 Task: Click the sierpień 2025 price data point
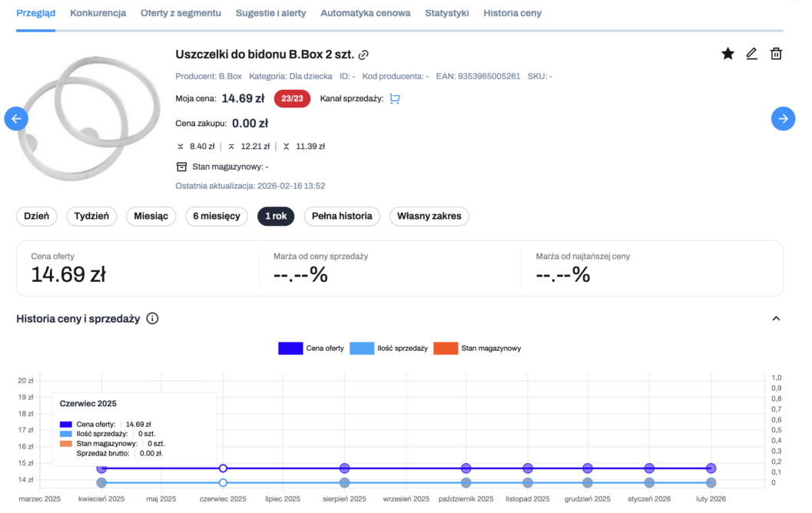(345, 468)
